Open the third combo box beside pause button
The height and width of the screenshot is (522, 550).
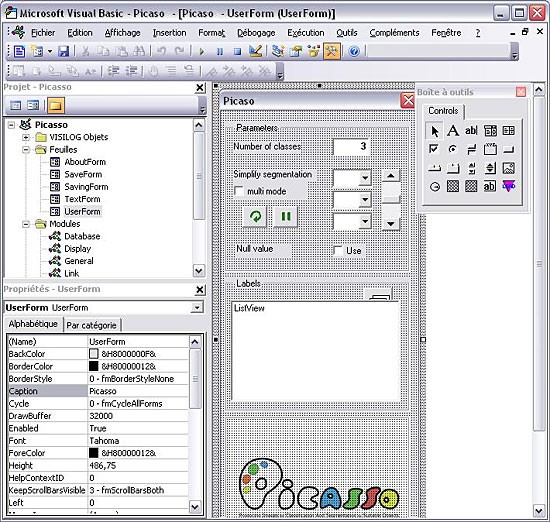click(365, 221)
